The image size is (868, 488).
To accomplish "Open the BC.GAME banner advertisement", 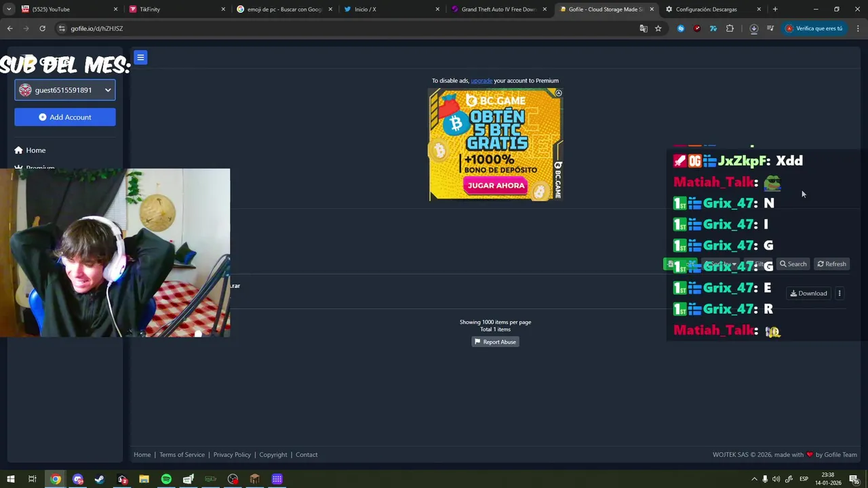I will [x=496, y=145].
